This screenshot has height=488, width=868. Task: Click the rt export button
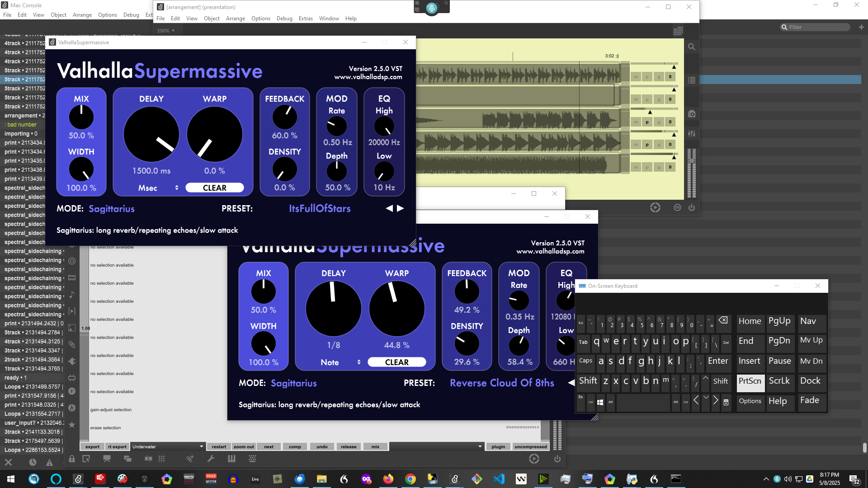(117, 446)
